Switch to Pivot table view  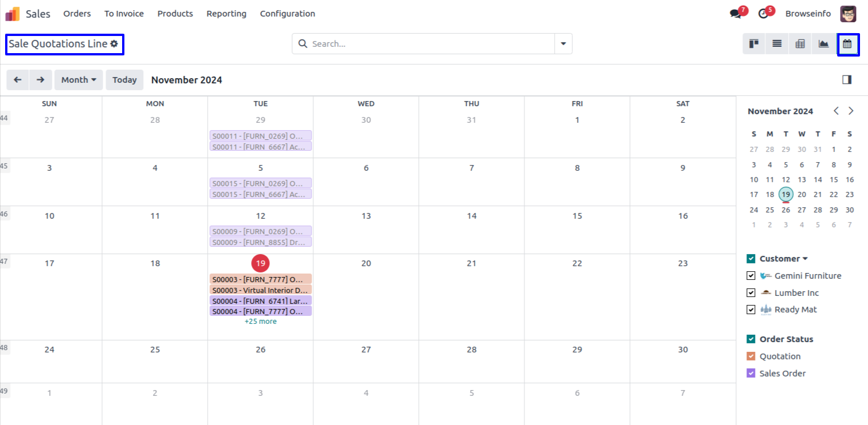tap(800, 44)
